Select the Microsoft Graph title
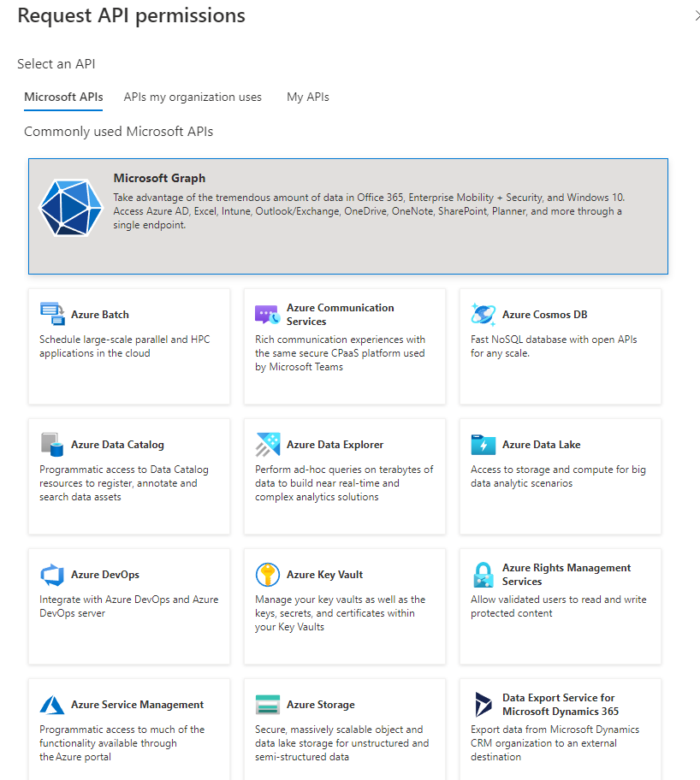700x780 pixels. tap(159, 178)
